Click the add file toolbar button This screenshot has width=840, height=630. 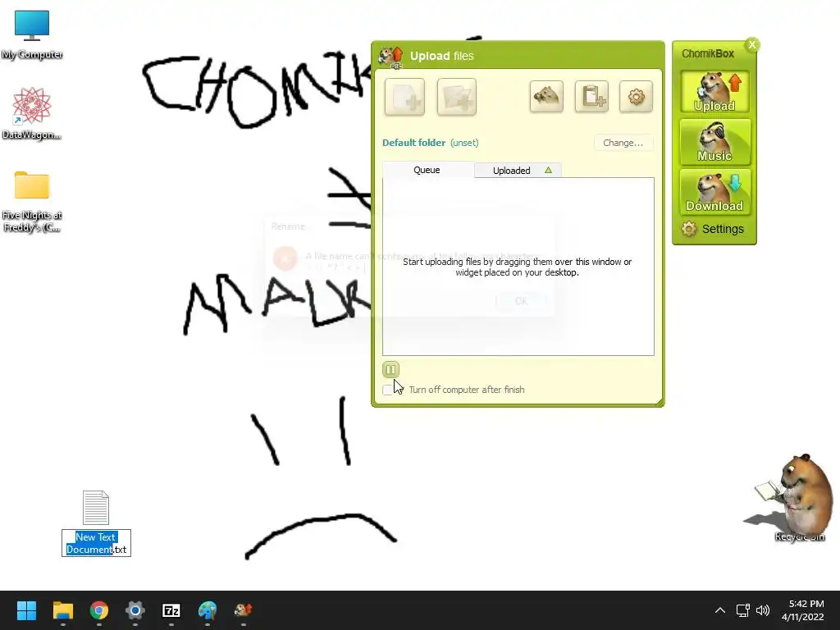pyautogui.click(x=404, y=97)
